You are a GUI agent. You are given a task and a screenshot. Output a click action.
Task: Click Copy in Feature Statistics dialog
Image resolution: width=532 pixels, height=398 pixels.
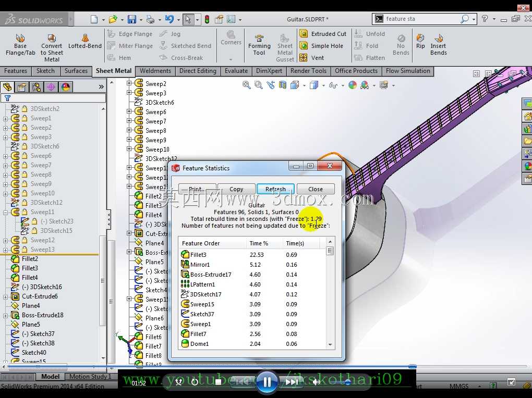coord(236,189)
